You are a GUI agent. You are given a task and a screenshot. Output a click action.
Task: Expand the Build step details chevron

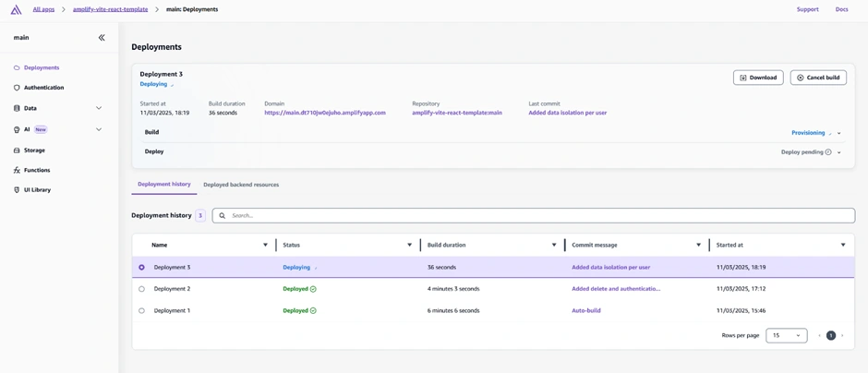tap(839, 133)
